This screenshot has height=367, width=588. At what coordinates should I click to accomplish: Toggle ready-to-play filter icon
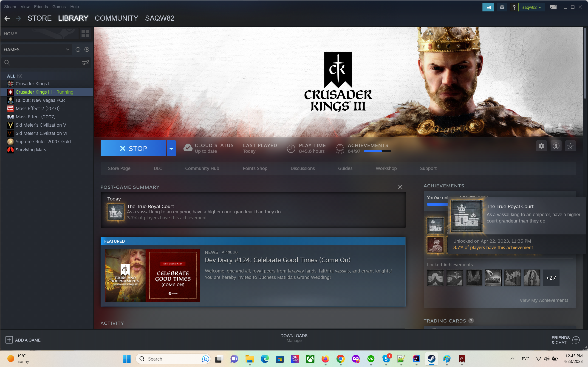pyautogui.click(x=87, y=50)
